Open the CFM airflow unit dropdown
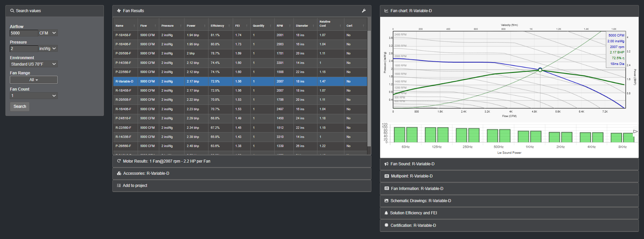This screenshot has height=239, width=644. pos(48,33)
